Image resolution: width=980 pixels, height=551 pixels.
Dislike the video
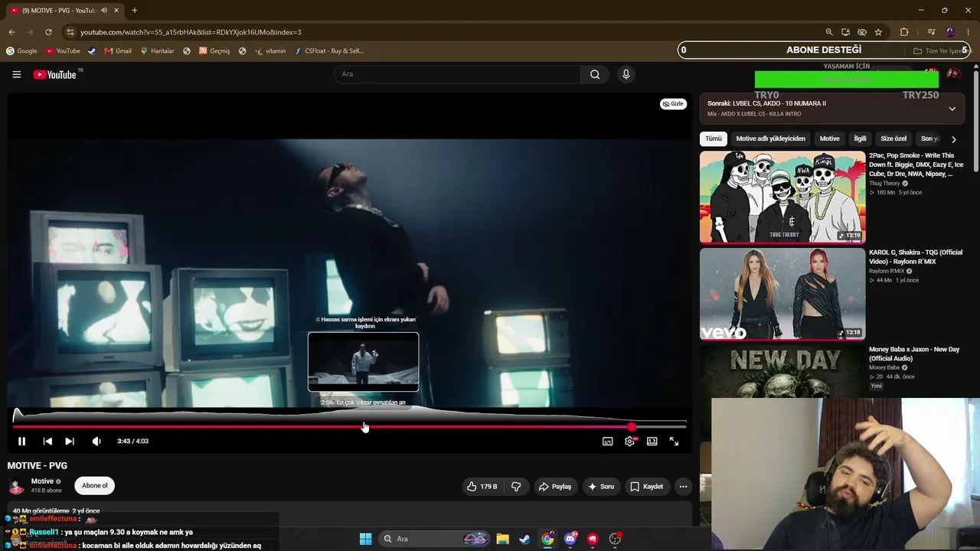tap(516, 487)
